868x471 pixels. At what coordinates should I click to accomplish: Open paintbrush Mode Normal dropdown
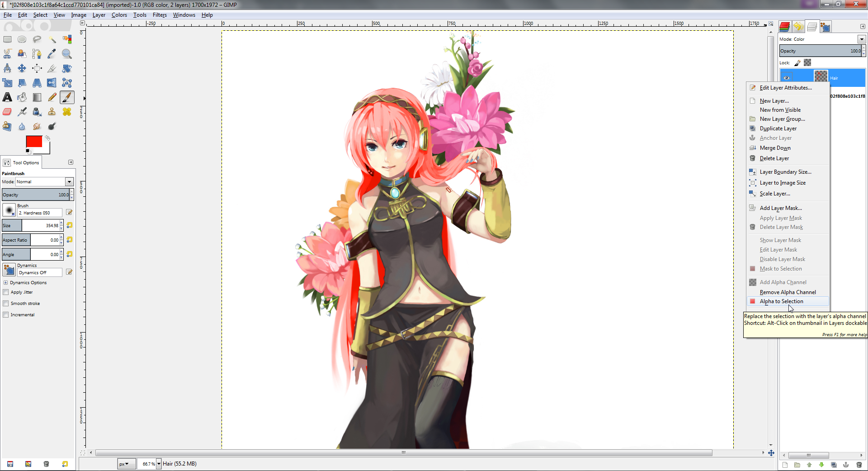[45, 182]
